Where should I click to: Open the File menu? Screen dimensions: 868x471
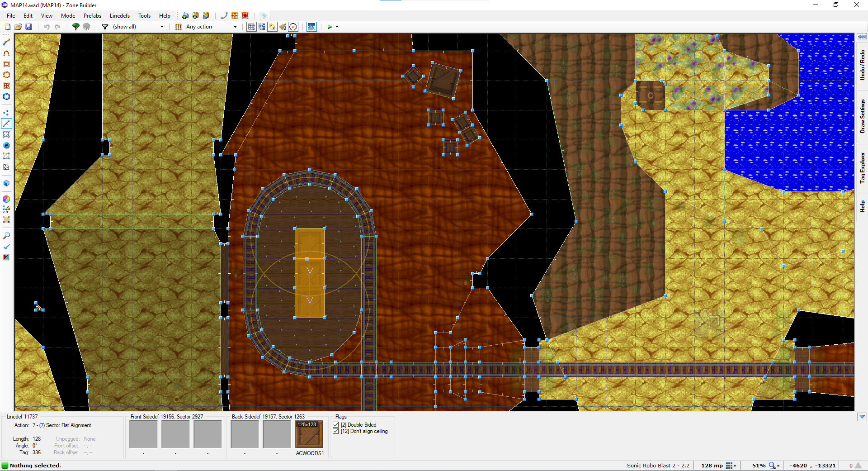pos(11,15)
